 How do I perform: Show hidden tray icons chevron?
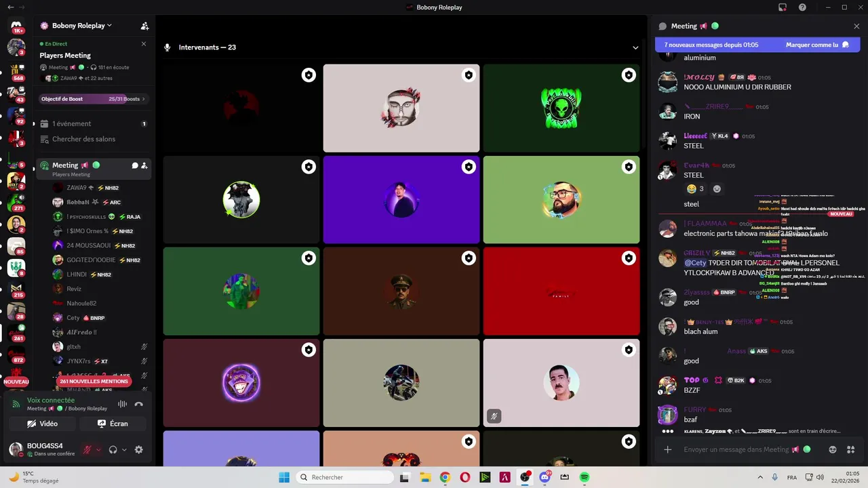(x=759, y=477)
